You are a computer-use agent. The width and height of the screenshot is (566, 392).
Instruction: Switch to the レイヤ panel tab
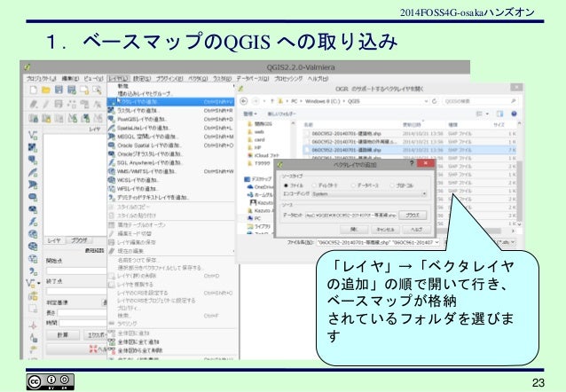[x=54, y=240]
